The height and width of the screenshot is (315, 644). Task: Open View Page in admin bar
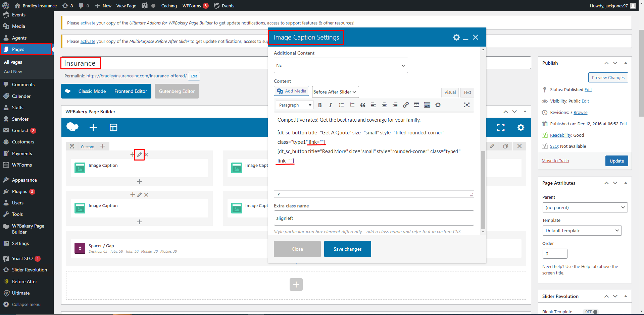coord(126,6)
